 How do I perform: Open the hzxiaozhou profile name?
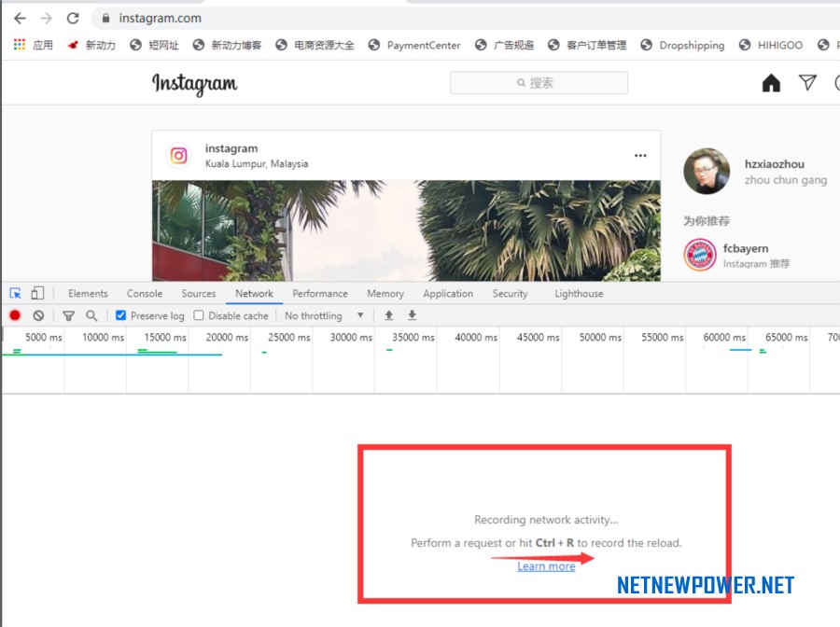click(x=774, y=164)
